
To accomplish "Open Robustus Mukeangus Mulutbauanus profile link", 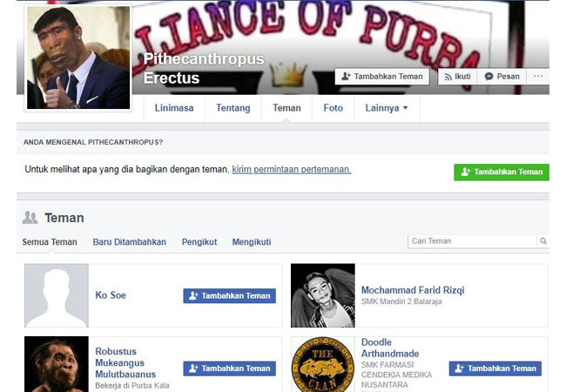I will 125,362.
